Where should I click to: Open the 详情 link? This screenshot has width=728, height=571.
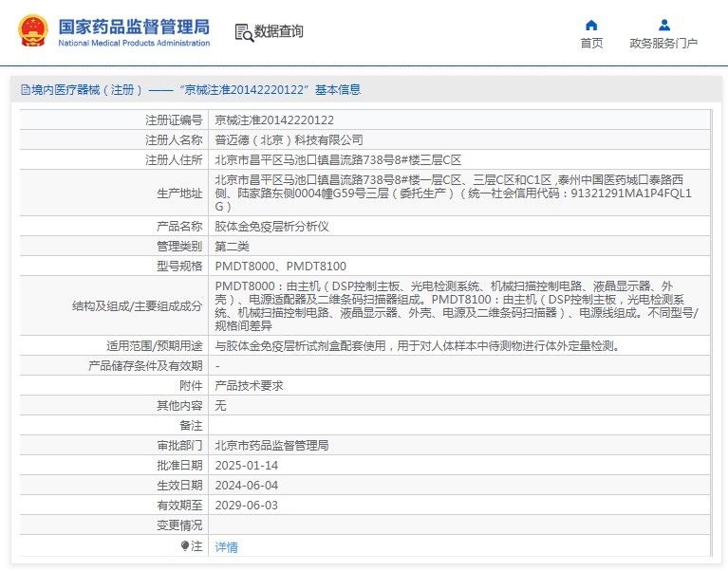coord(227,547)
